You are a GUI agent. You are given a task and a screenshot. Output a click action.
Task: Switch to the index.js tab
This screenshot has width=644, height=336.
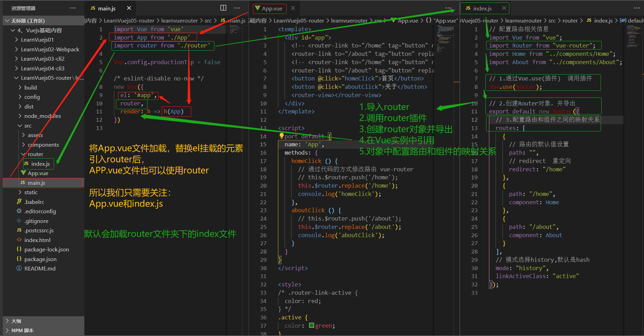tap(482, 8)
